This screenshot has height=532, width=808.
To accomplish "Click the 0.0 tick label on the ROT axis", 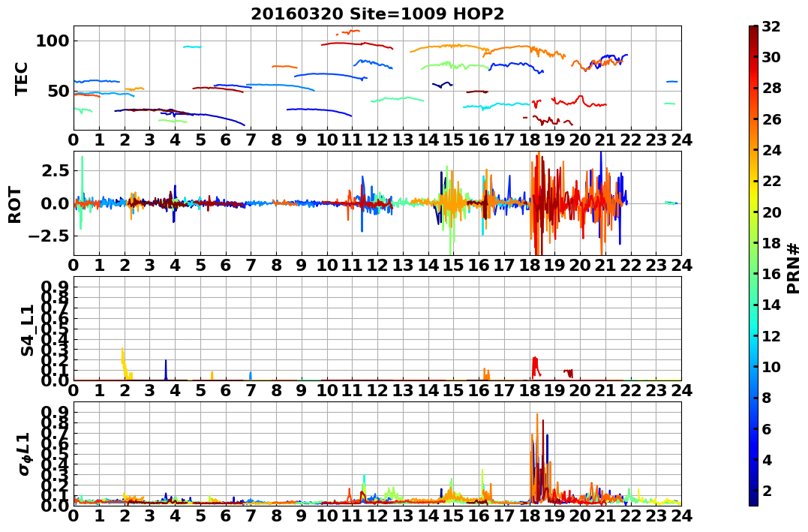I will (55, 203).
